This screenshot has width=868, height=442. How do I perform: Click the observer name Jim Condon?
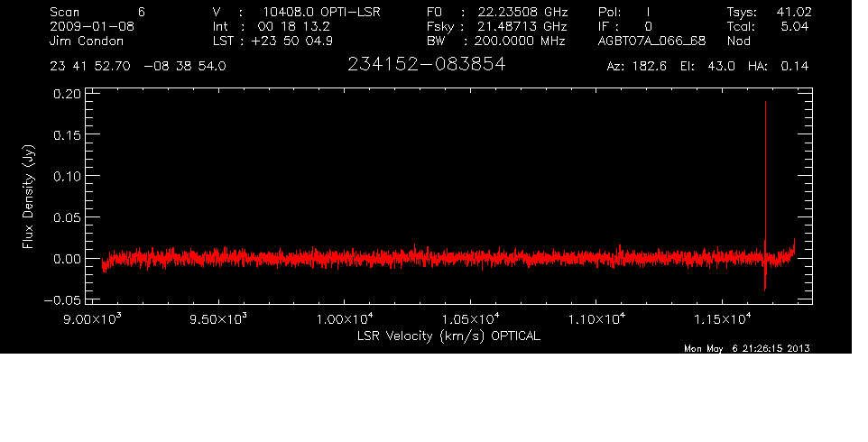click(87, 41)
